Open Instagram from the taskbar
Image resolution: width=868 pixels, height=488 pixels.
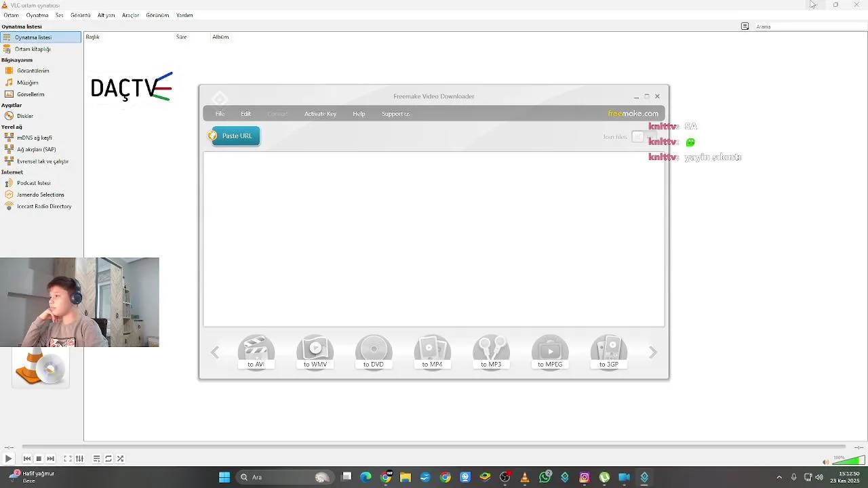(585, 477)
